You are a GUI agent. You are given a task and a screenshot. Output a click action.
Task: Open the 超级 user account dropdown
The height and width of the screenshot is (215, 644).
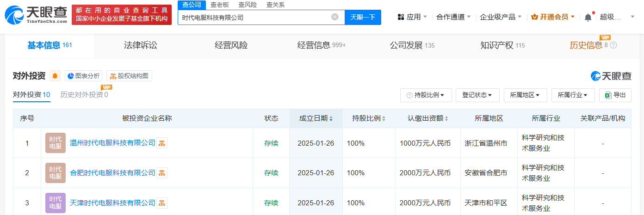pos(618,17)
